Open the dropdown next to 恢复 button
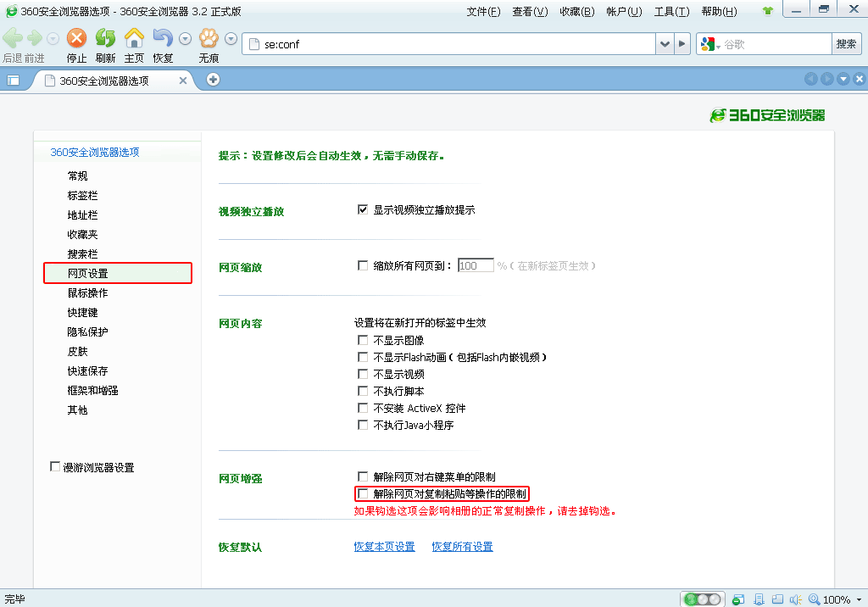Viewport: 868px width, 607px height. point(186,39)
